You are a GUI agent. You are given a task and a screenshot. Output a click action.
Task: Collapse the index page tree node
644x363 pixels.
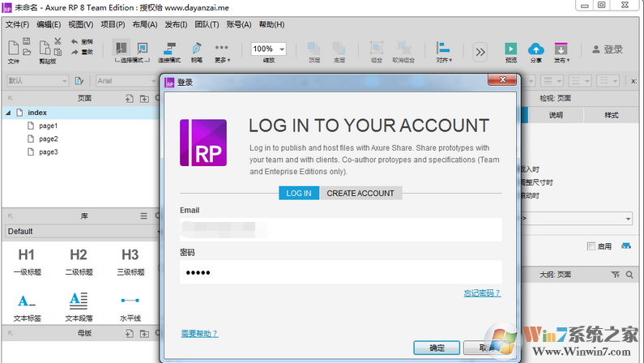pos(8,113)
